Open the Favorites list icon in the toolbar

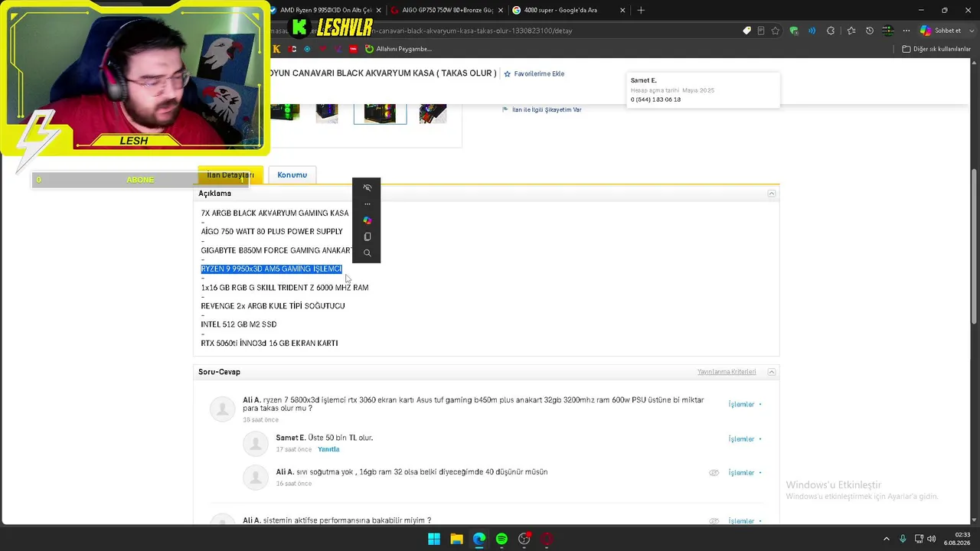tap(851, 31)
